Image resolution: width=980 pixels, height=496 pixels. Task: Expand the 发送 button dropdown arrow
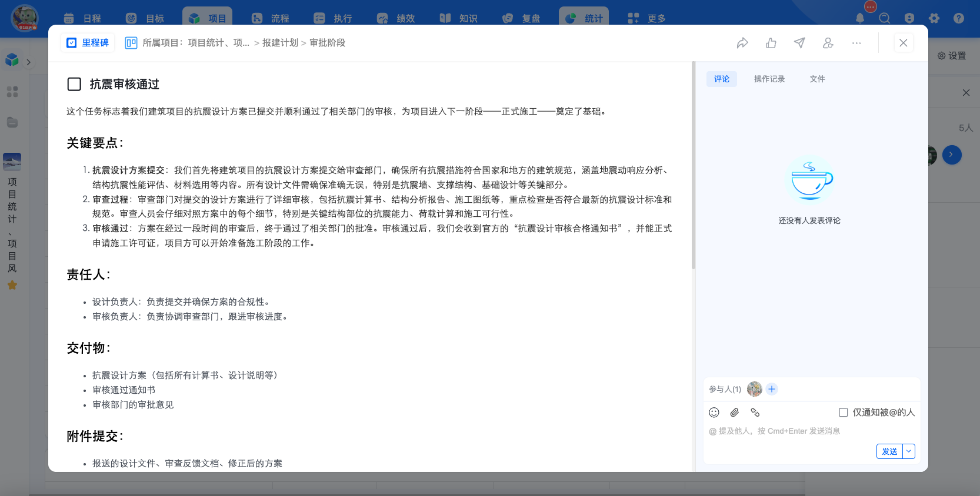pos(909,451)
